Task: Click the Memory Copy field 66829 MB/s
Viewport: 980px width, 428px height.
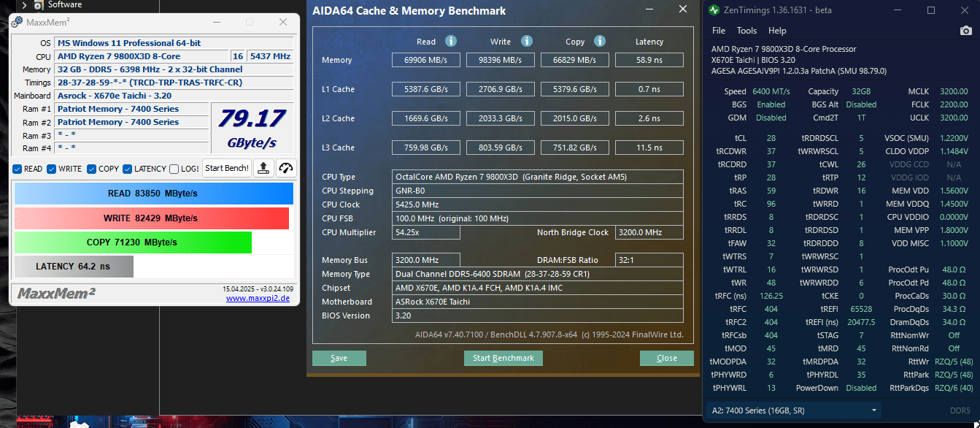Action: point(575,60)
